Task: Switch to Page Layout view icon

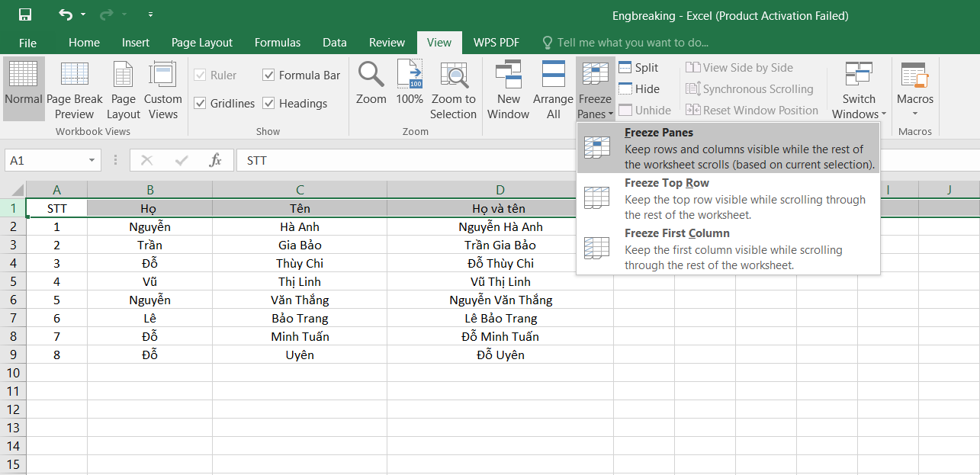Action: click(x=123, y=90)
